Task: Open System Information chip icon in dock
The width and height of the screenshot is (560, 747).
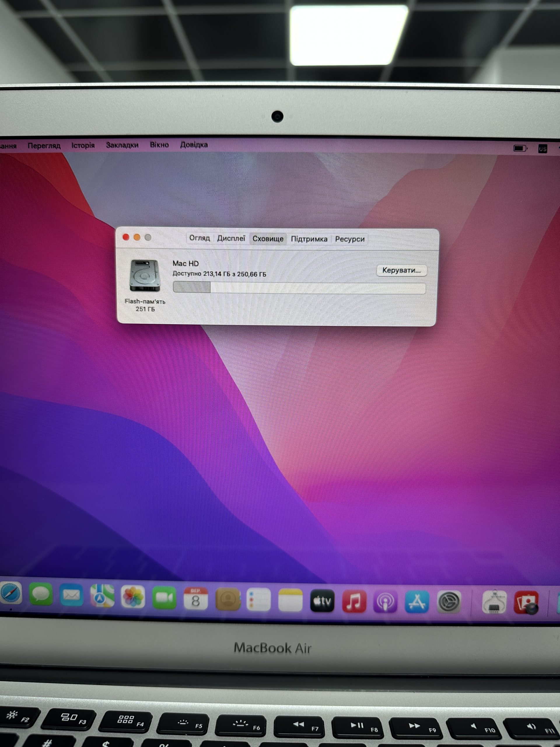Action: pyautogui.click(x=494, y=602)
